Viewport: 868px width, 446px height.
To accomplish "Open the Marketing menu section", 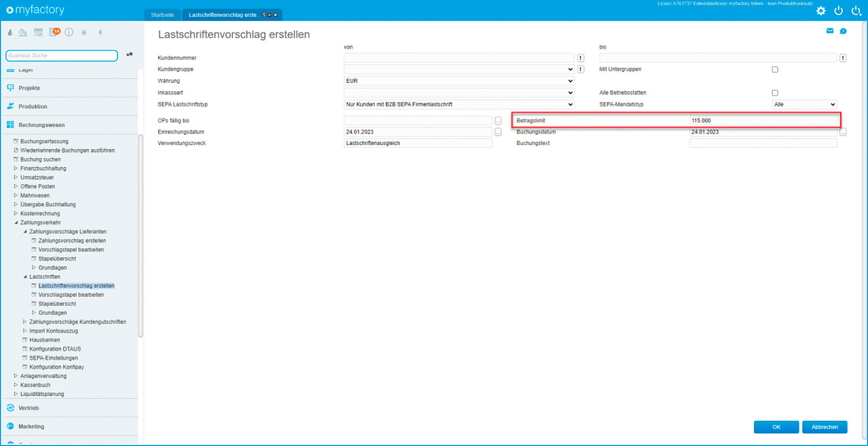I will pos(31,426).
